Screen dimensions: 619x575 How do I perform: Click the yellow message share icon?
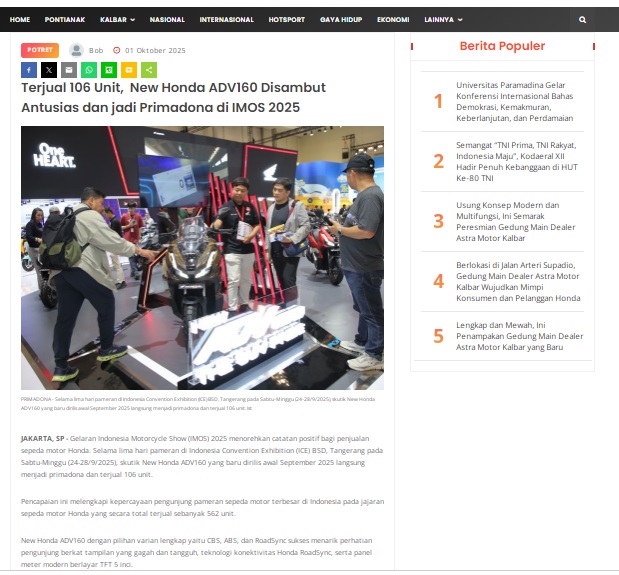click(x=129, y=70)
